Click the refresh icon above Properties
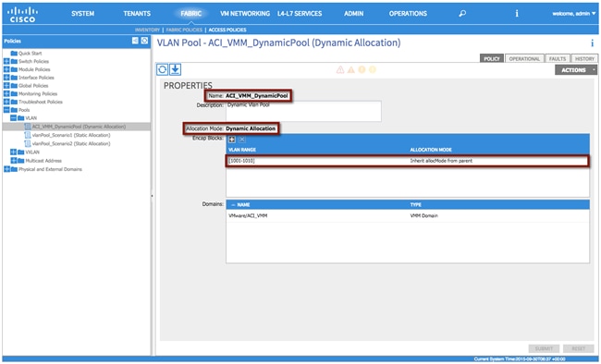The width and height of the screenshot is (601, 364). click(x=162, y=69)
